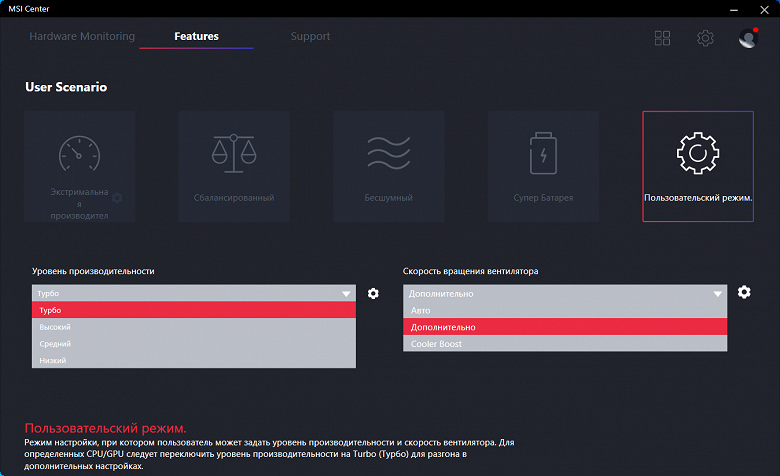Choose Низкий performance level
This screenshot has width=780, height=476.
[x=194, y=360]
